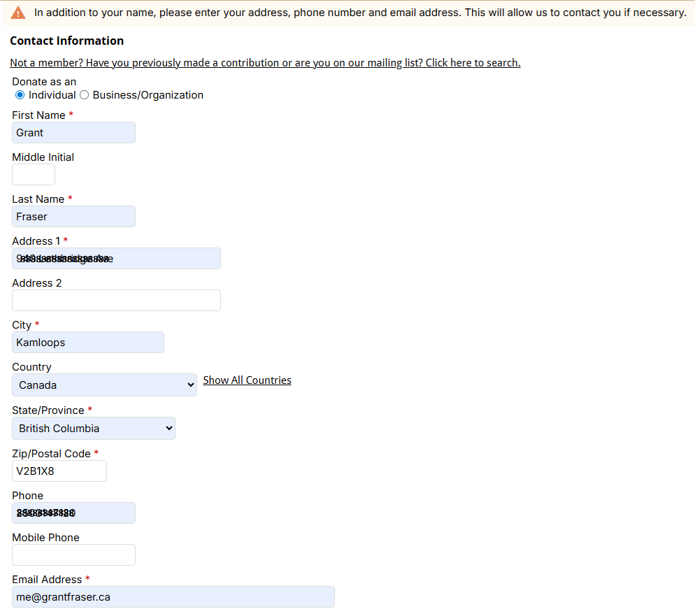695x616 pixels.
Task: Select the Address 1 input field
Action: (x=116, y=259)
